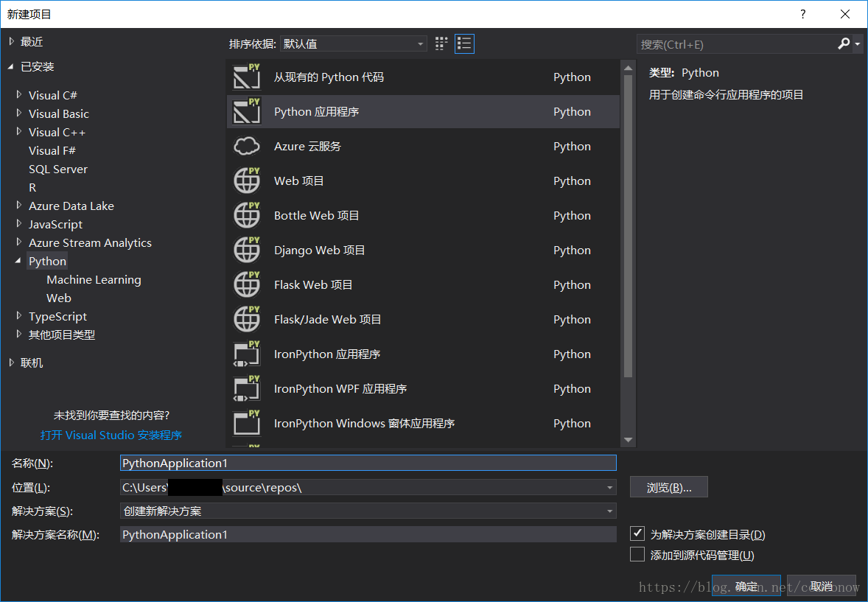The width and height of the screenshot is (868, 602).
Task: Toggle 为解决方案创建目录 checkbox
Action: [637, 533]
